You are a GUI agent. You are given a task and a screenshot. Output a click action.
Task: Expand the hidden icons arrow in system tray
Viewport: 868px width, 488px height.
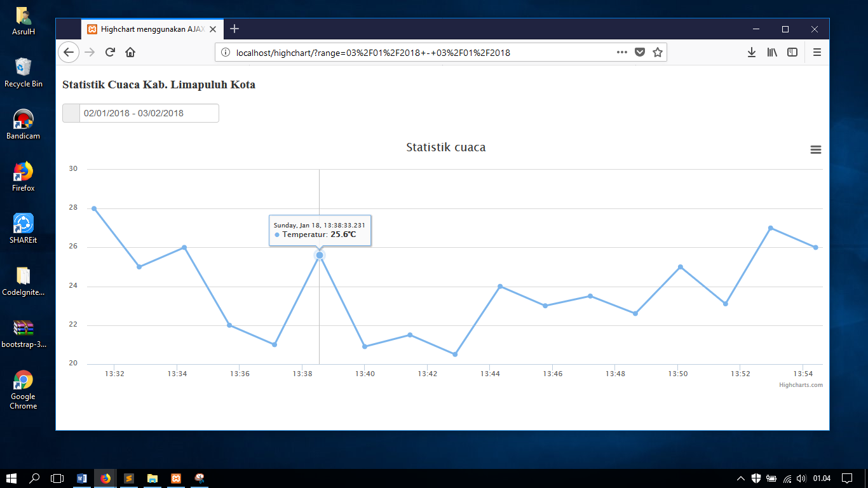[x=740, y=478]
